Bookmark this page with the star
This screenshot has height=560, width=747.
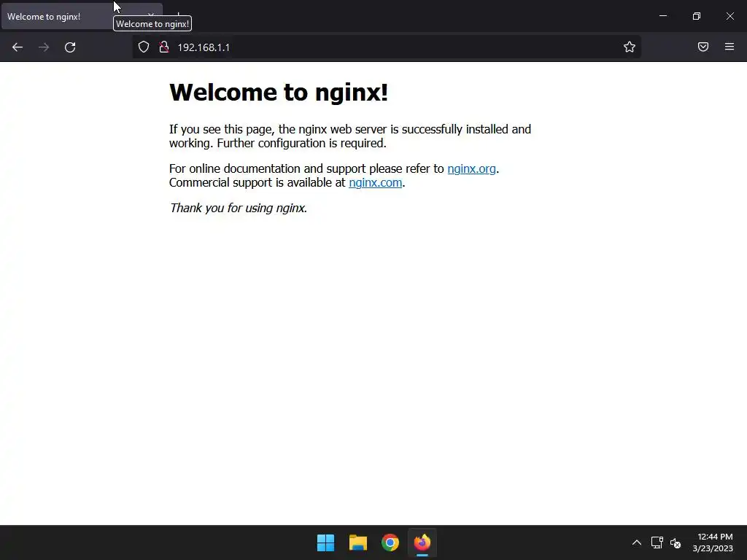pos(630,47)
